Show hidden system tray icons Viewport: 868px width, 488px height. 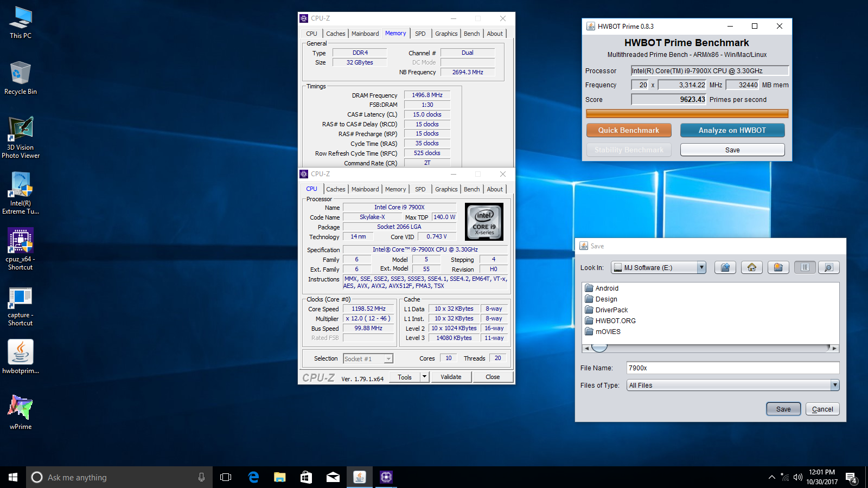click(771, 477)
